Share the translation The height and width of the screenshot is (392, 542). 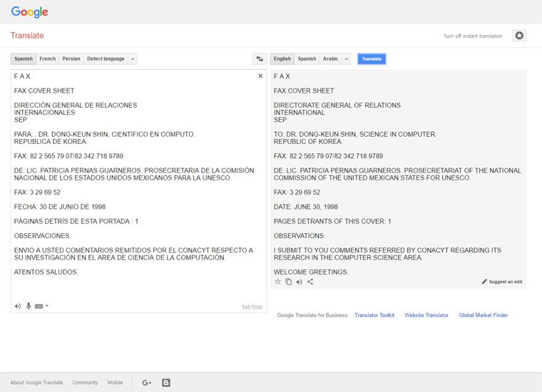tap(310, 282)
